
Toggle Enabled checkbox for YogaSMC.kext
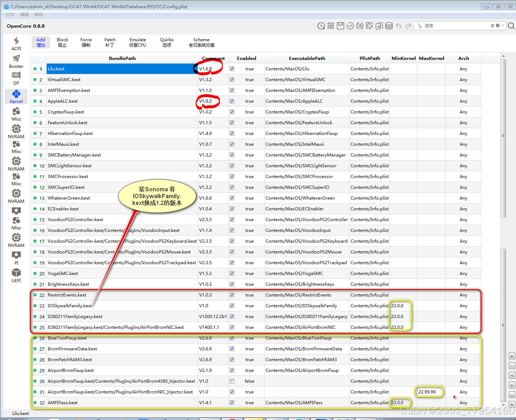point(232,274)
